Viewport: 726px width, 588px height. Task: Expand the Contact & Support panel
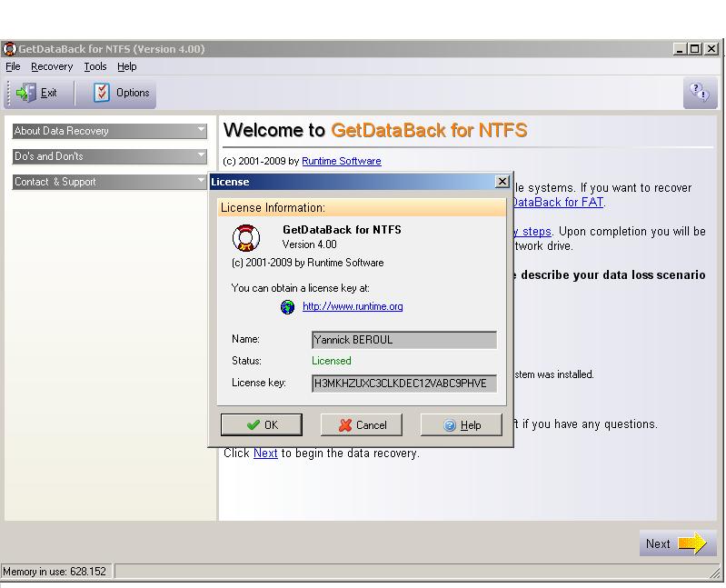click(x=109, y=182)
